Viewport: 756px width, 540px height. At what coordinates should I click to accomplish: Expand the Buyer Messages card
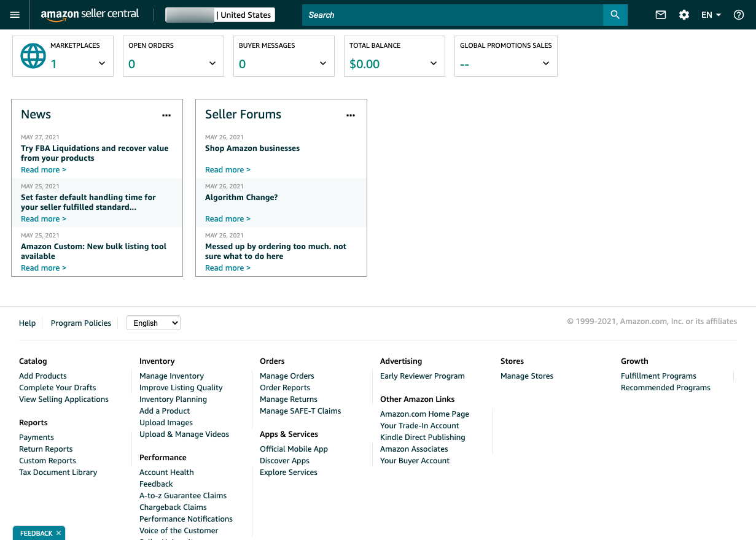323,63
